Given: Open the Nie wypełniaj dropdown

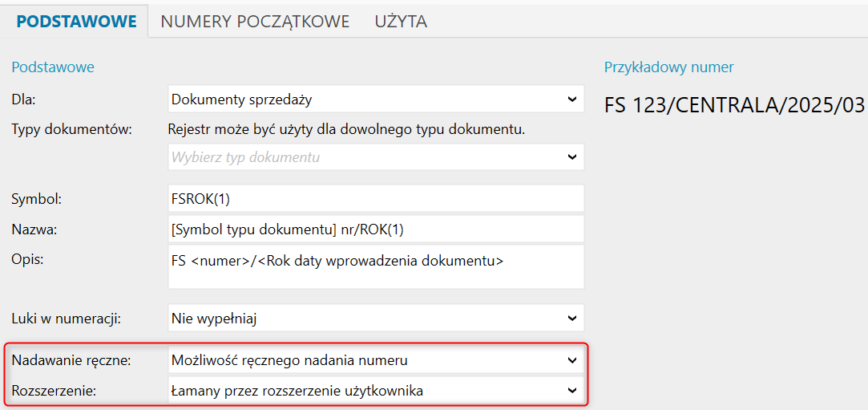Looking at the screenshot, I should click(x=376, y=318).
